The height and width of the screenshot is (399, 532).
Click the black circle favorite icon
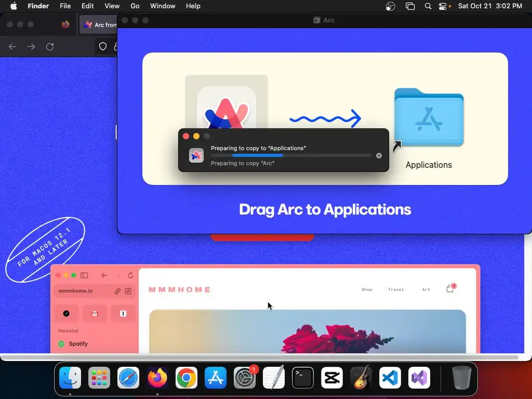pos(66,313)
